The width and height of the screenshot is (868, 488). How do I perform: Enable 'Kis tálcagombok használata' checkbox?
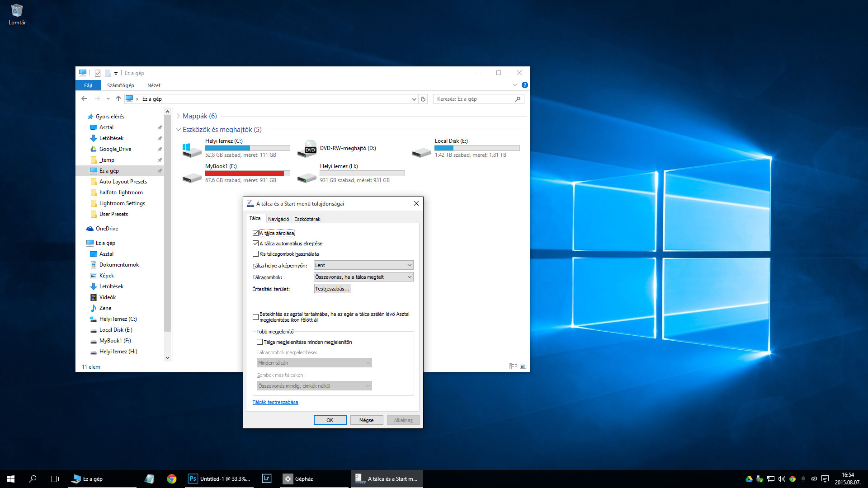pyautogui.click(x=256, y=254)
